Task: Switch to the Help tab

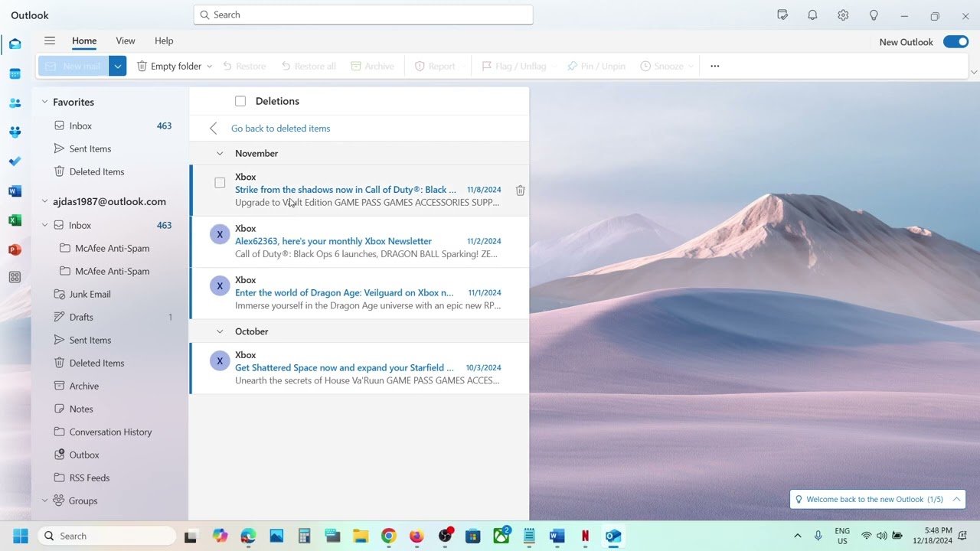Action: 164,41
